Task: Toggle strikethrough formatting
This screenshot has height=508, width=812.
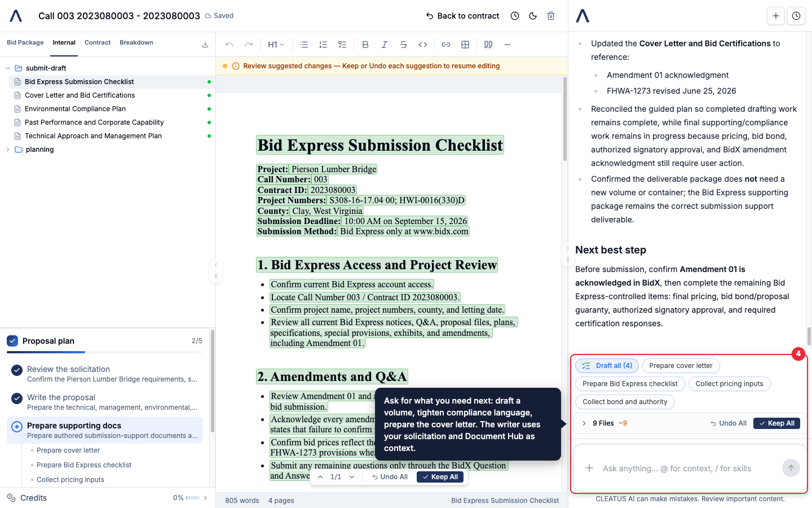Action: (404, 45)
